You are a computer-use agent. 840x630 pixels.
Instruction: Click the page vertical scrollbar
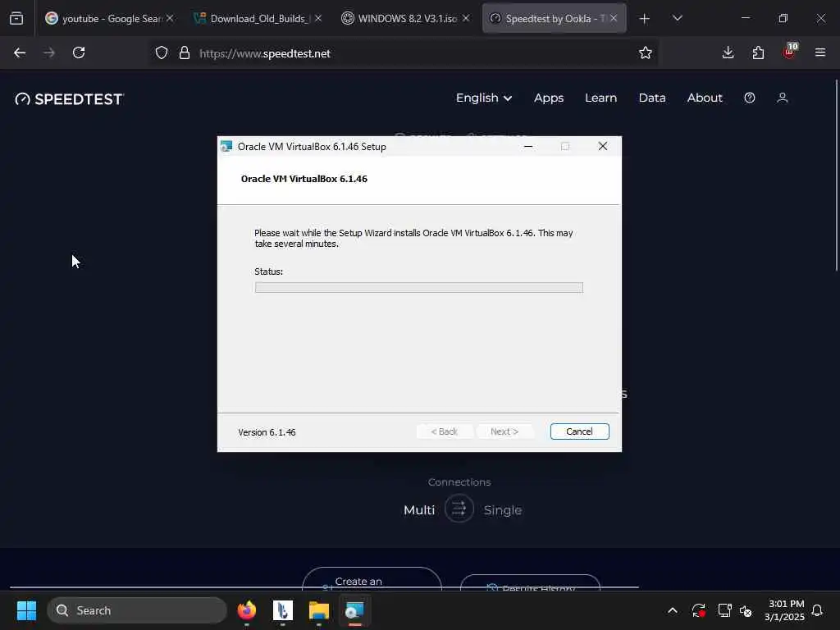(x=836, y=177)
